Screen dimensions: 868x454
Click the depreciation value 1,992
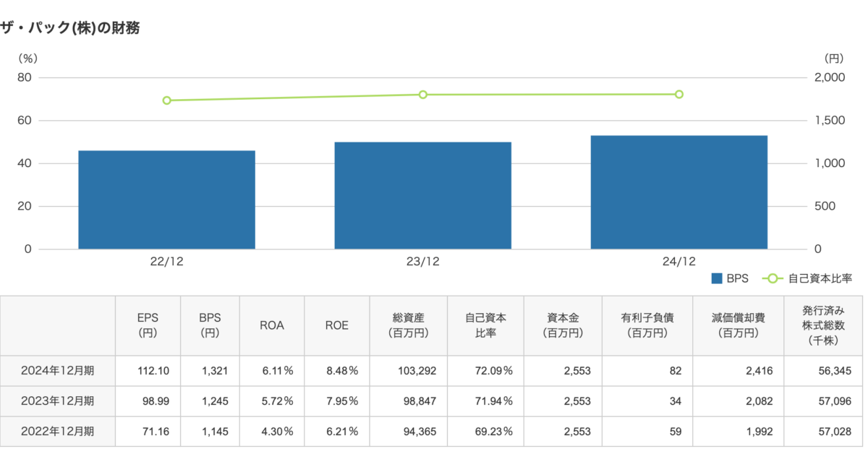coord(758,432)
